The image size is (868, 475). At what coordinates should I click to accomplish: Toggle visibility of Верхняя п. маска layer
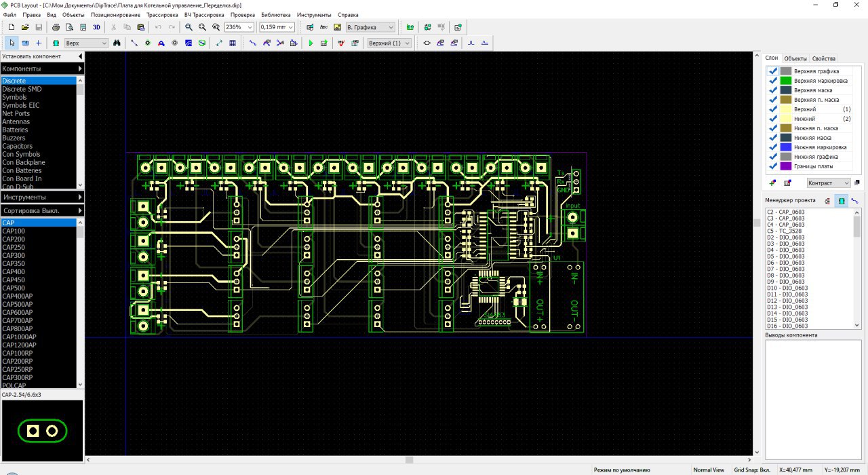[x=773, y=99]
